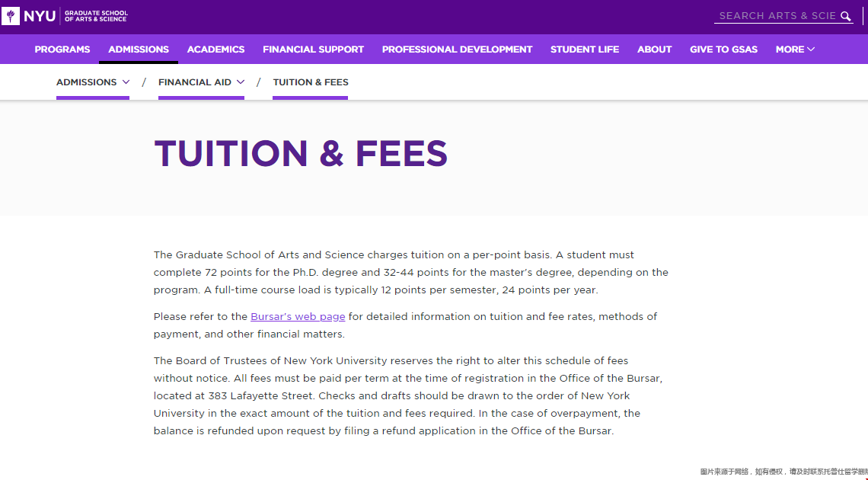Click the Tuition & Fees page heading

(x=301, y=153)
